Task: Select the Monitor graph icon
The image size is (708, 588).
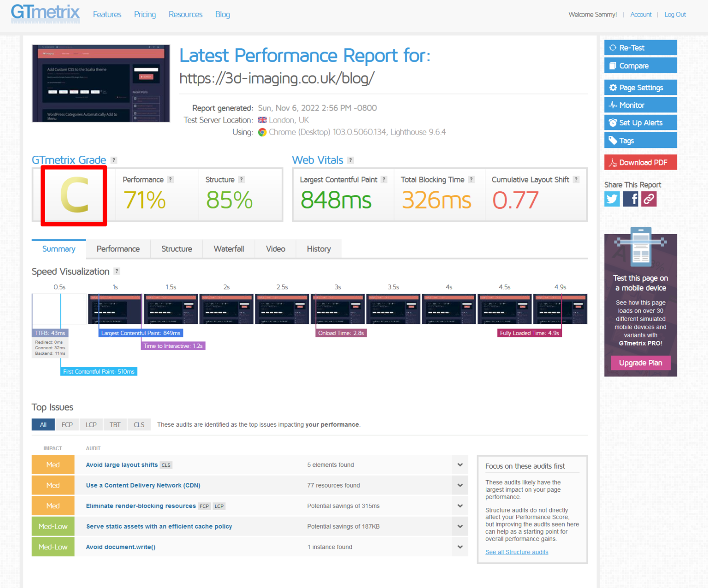Action: (613, 105)
